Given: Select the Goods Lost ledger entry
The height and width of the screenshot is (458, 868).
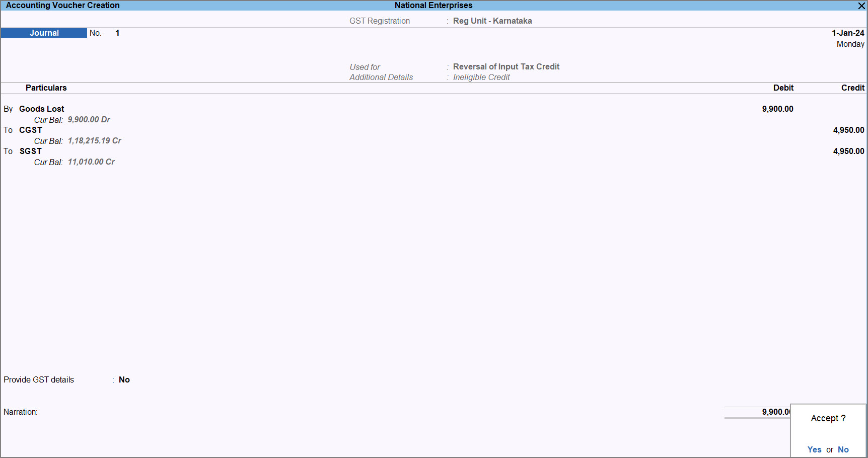Looking at the screenshot, I should tap(42, 109).
